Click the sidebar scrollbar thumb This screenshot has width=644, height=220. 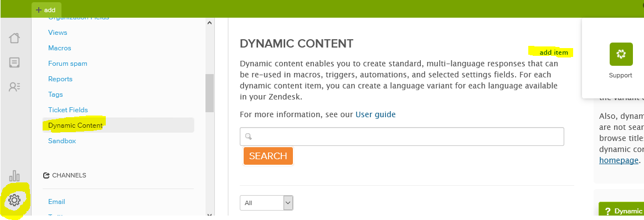[x=210, y=93]
